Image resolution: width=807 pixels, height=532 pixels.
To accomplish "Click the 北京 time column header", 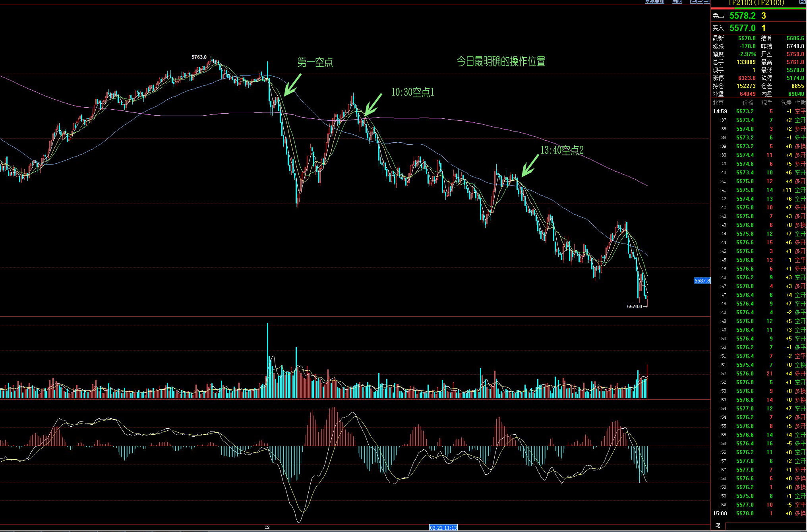I will coord(718,103).
